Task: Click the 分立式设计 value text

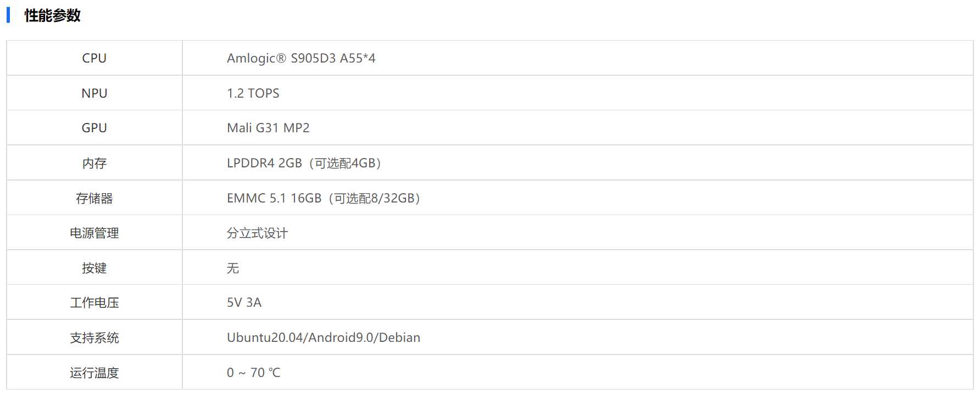Action: (x=257, y=233)
